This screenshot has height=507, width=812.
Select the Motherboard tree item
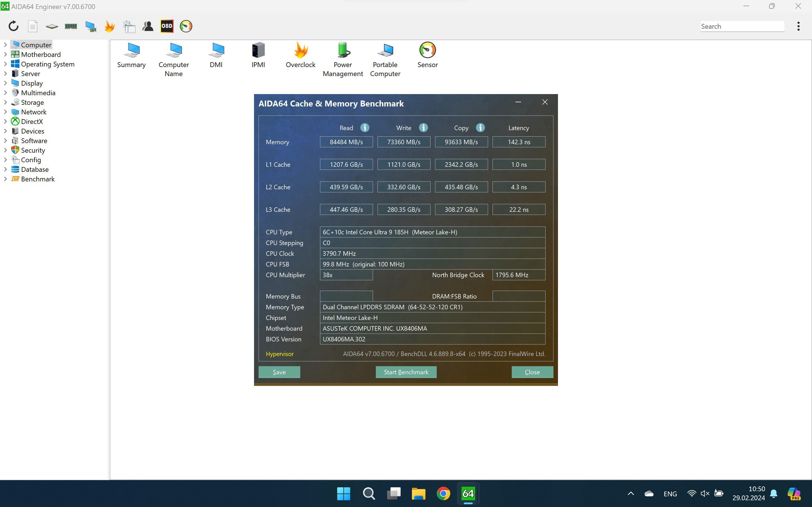(41, 54)
